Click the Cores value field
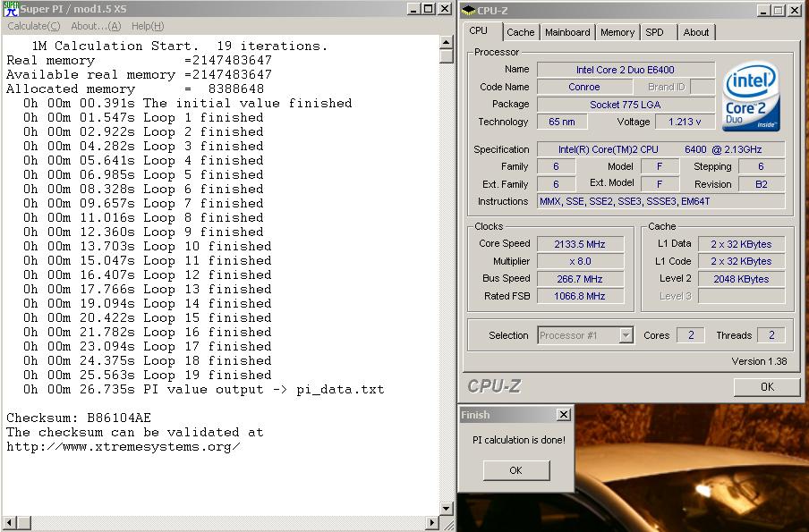This screenshot has width=809, height=532. coord(690,335)
